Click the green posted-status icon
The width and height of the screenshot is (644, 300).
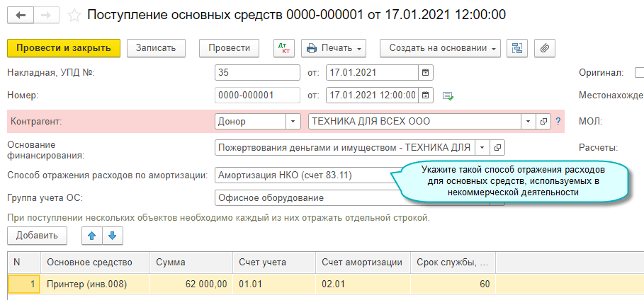tap(448, 96)
